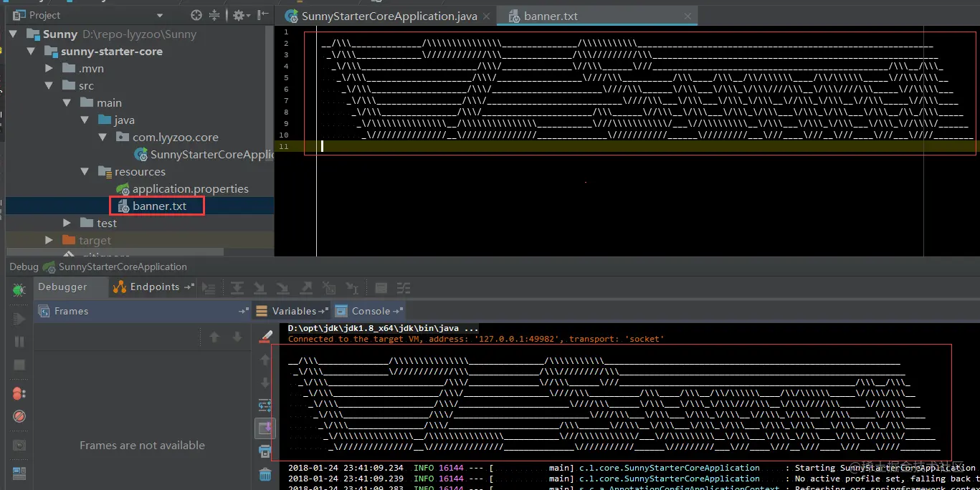Open the Endpoints tab

pyautogui.click(x=153, y=287)
